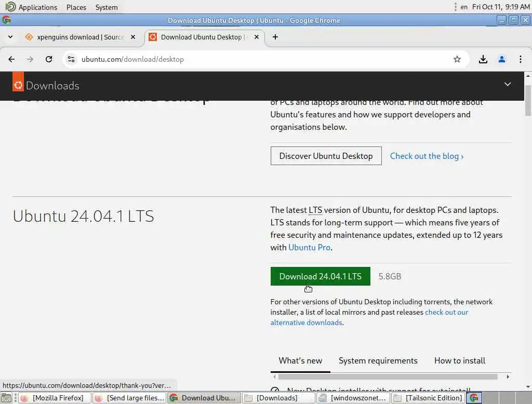Click the scrollbar up arrow
The image size is (532, 404).
point(528,76)
